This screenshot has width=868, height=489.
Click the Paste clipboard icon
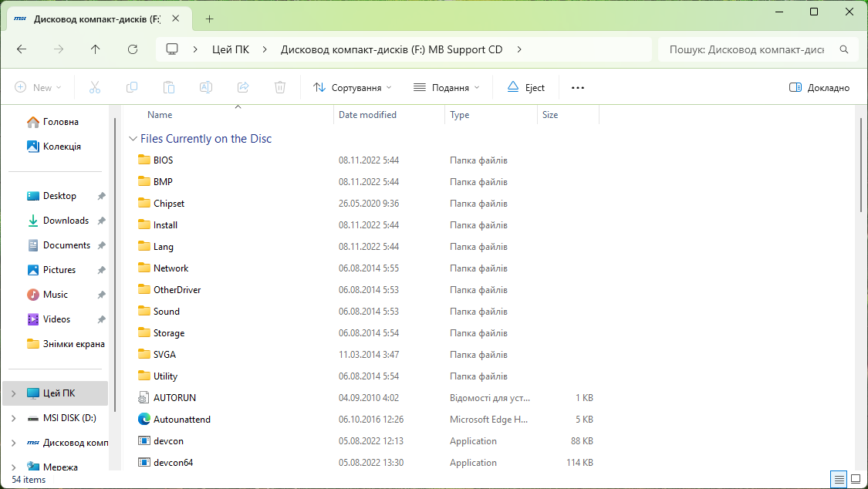point(169,87)
